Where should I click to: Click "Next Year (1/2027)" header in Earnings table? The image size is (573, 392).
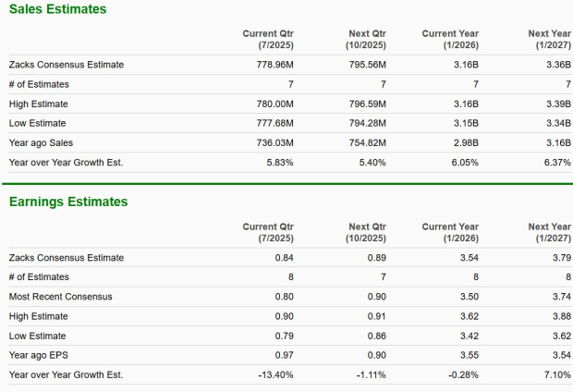coord(550,232)
